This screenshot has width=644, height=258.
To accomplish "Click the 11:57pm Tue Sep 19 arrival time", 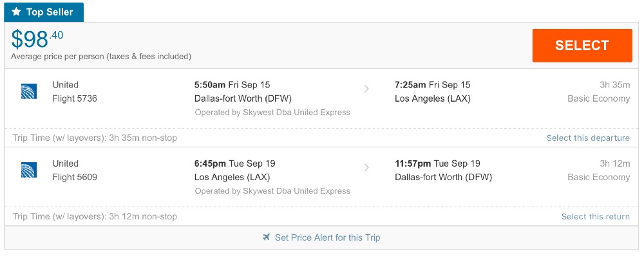I will point(437,163).
